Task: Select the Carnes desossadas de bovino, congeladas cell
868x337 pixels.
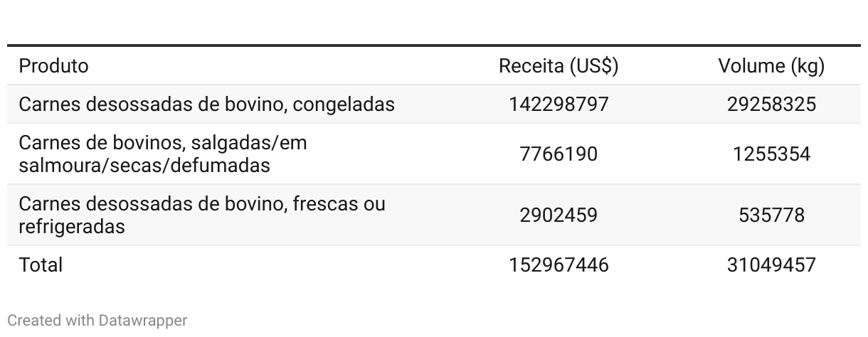Action: [x=206, y=105]
